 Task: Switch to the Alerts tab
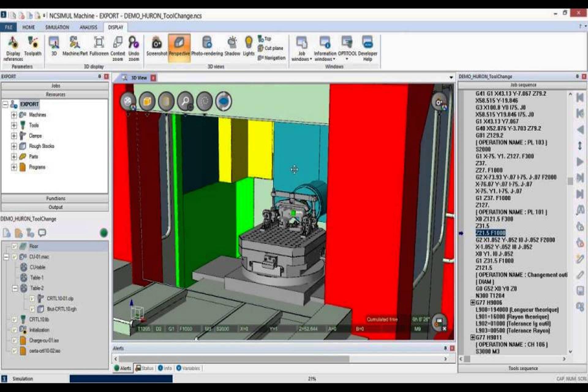(123, 368)
